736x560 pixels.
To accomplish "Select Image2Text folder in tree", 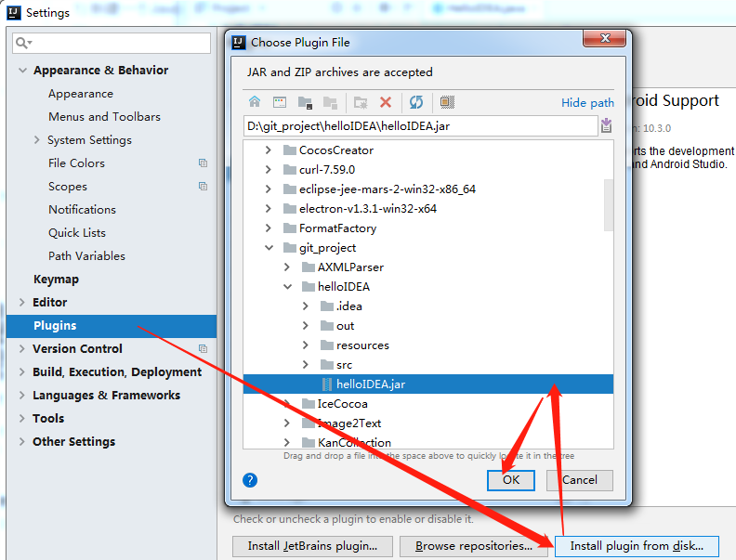I will [x=348, y=423].
